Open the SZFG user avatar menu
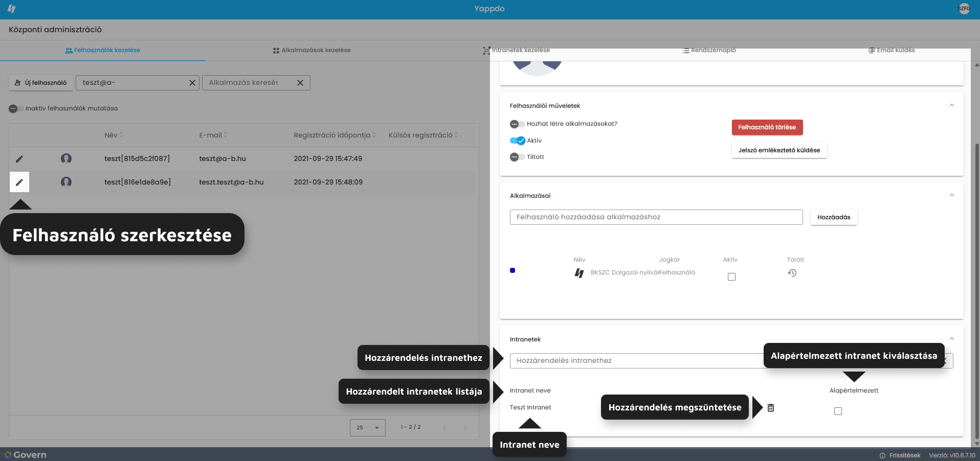This screenshot has width=980, height=461. [x=964, y=9]
